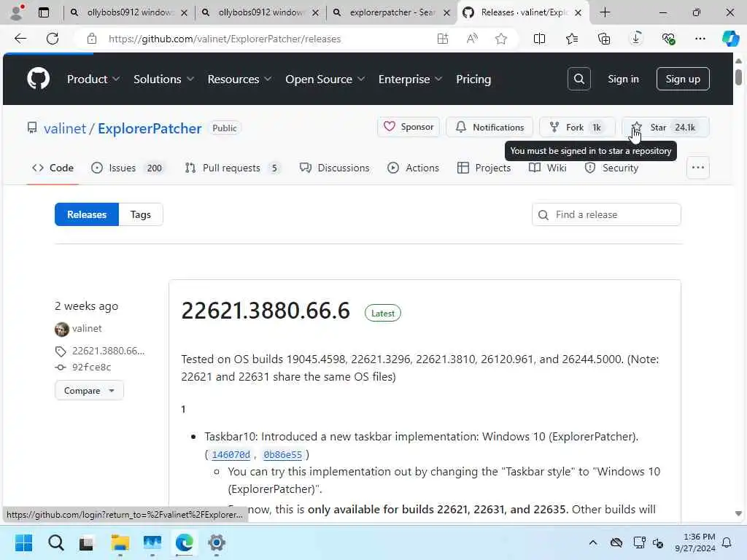Switch to the Tags view
The height and width of the screenshot is (560, 747).
(x=141, y=214)
